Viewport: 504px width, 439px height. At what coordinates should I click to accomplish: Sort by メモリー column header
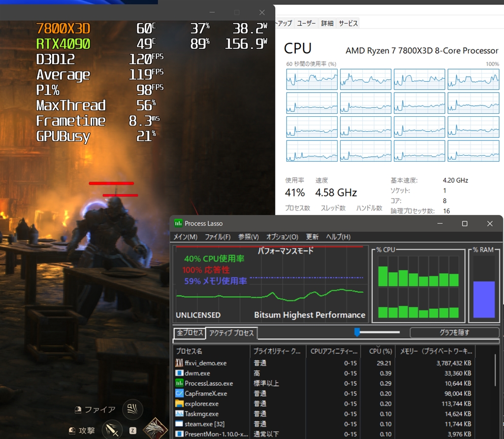pyautogui.click(x=436, y=351)
